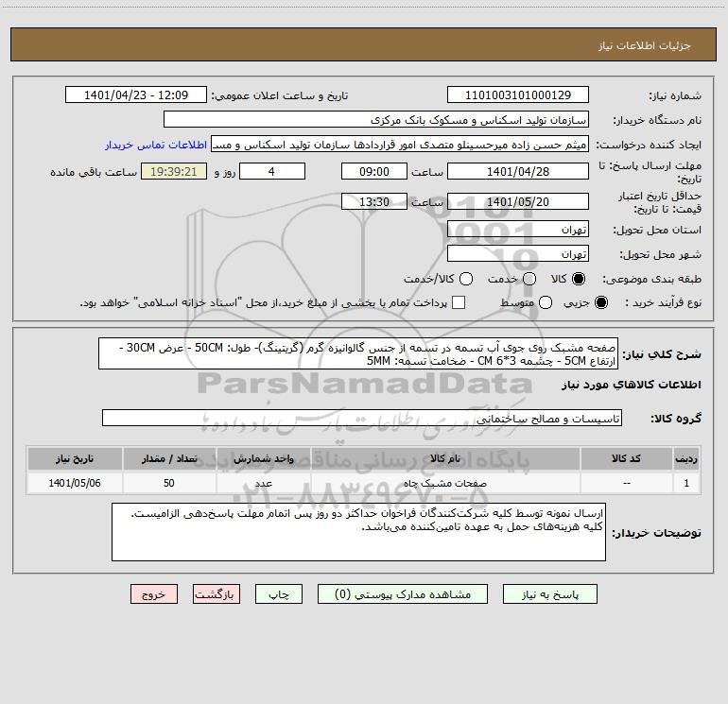Click the صفحات مشبک چاه table row
Image resolution: width=728 pixels, height=704 pixels.
click(x=364, y=483)
